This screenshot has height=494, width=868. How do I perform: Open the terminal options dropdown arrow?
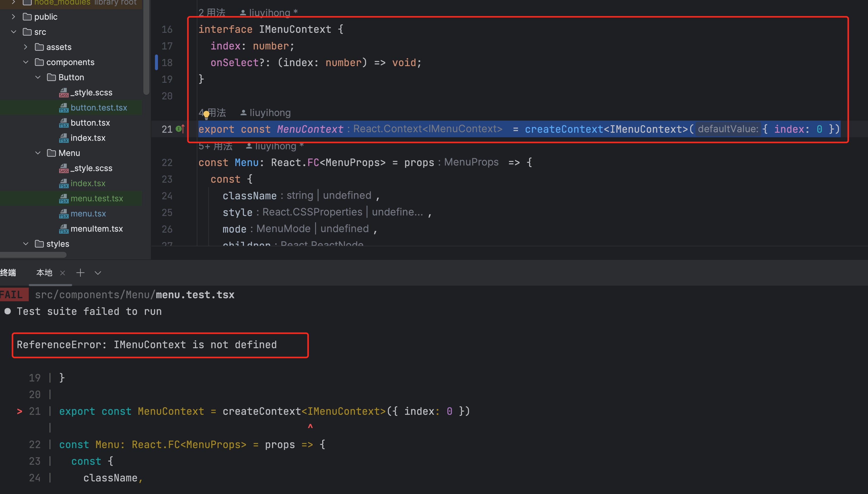pos(98,273)
